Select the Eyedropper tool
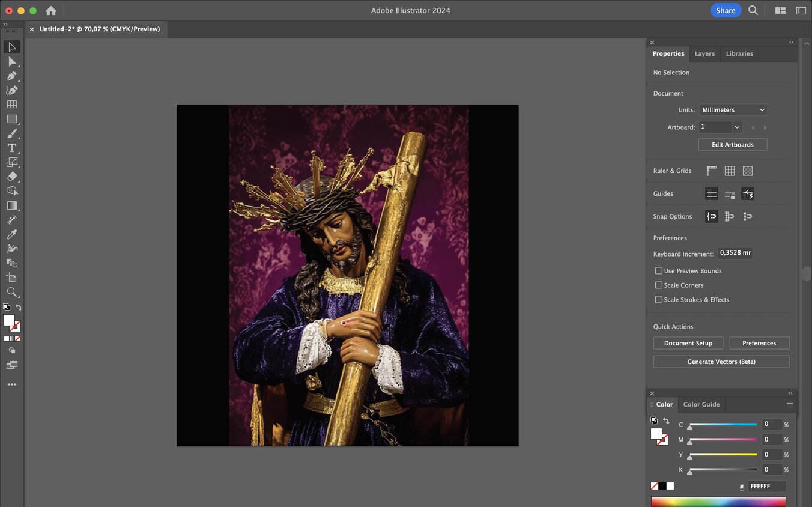 pyautogui.click(x=12, y=234)
